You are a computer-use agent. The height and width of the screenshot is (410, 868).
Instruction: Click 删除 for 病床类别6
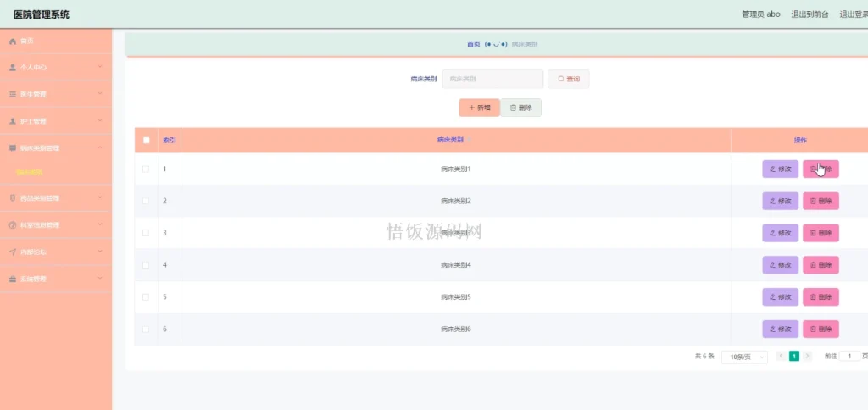click(821, 330)
